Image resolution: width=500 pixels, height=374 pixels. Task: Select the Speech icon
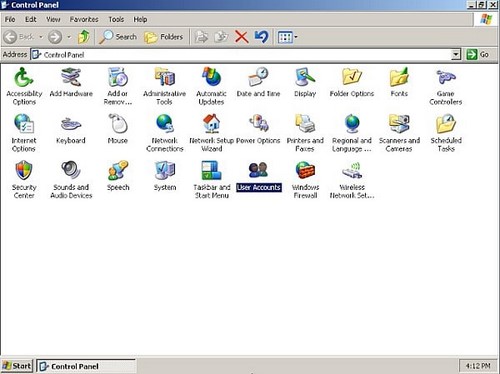pos(118,175)
